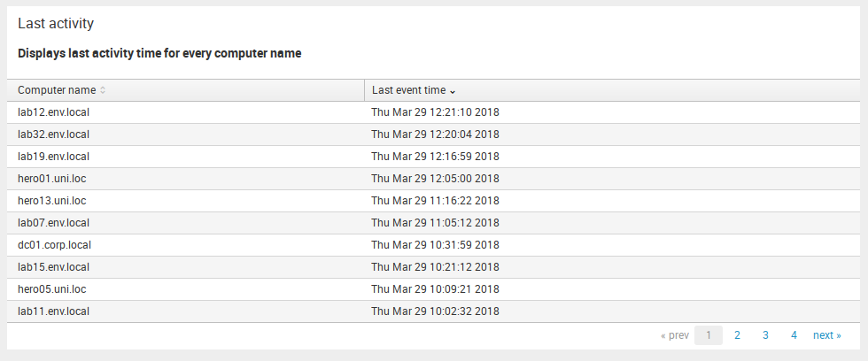The height and width of the screenshot is (361, 868).
Task: Click timestamp Thu Mar 29 10:02:32 2018
Action: point(435,311)
